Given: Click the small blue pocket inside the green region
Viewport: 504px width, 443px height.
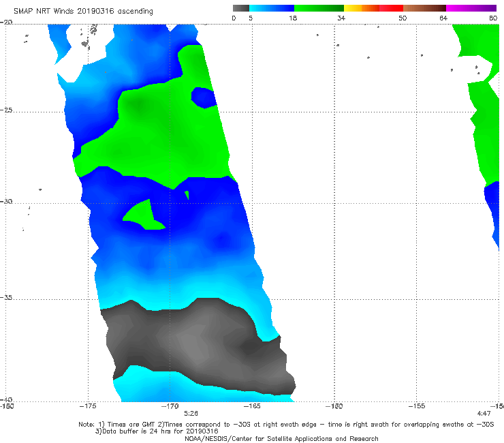Looking at the screenshot, I should coord(204,97).
